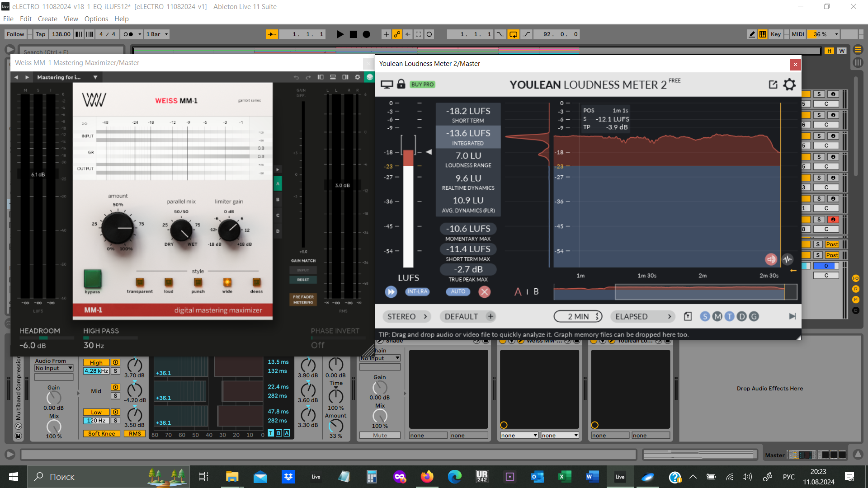Click the Ableton transport Play button
868x488 pixels.
click(x=340, y=34)
